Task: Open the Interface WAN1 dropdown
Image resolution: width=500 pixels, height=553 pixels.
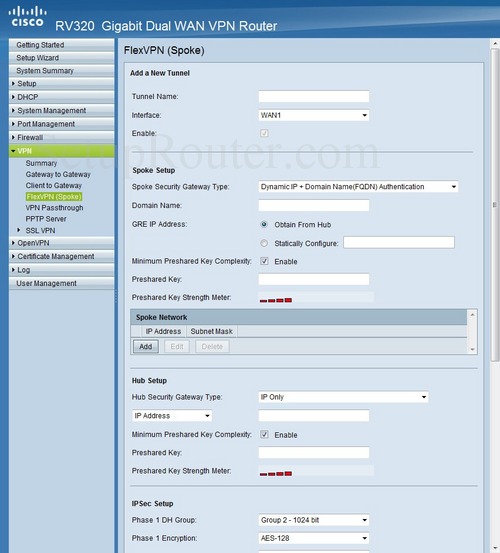Action: pyautogui.click(x=313, y=115)
